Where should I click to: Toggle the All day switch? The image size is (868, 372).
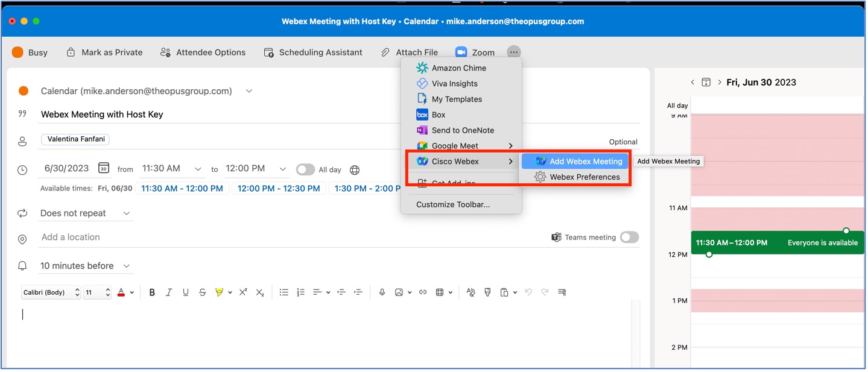pyautogui.click(x=305, y=169)
